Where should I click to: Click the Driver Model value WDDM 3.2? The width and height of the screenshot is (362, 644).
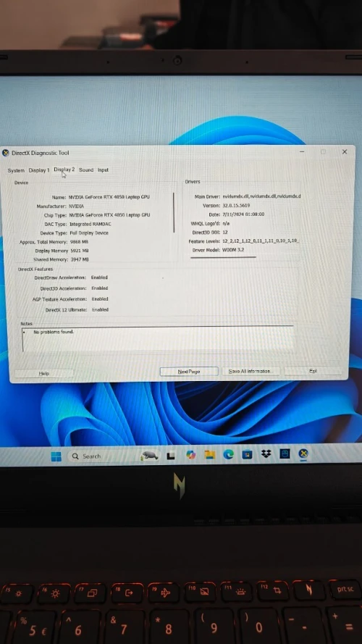[x=234, y=250]
